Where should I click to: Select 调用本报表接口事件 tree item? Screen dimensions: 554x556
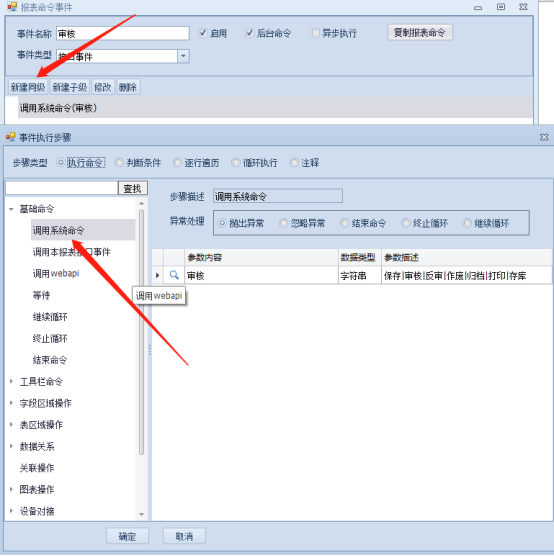pos(71,252)
